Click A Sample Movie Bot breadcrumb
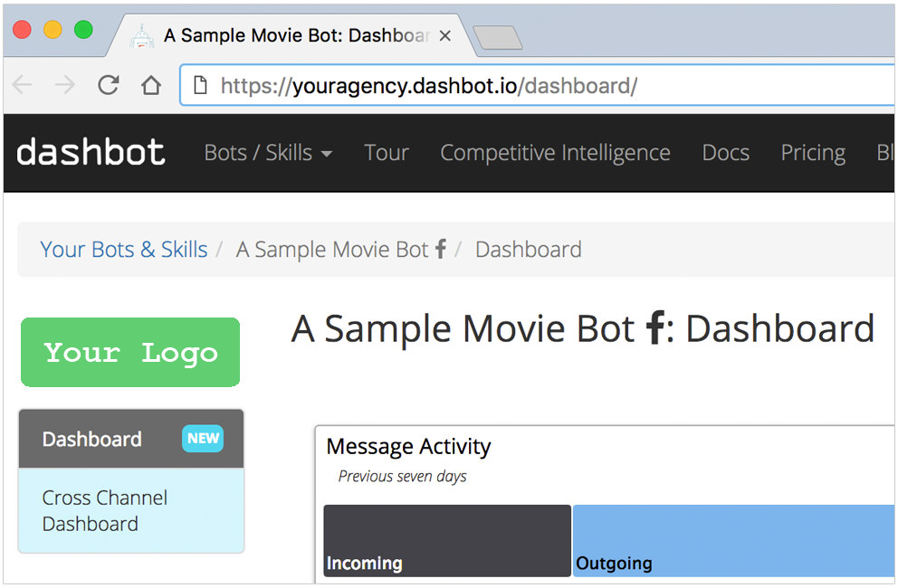Screen dimensions: 898x588 point(332,250)
